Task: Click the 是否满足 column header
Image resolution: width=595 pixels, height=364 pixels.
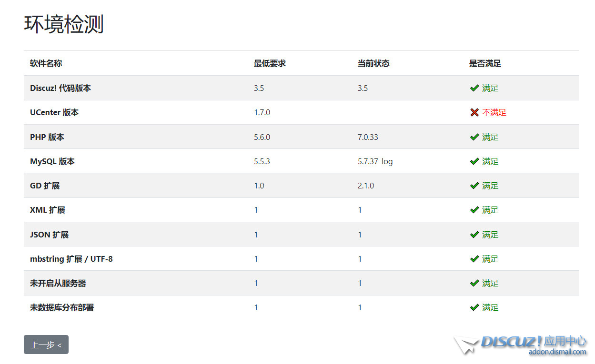Action: [485, 63]
